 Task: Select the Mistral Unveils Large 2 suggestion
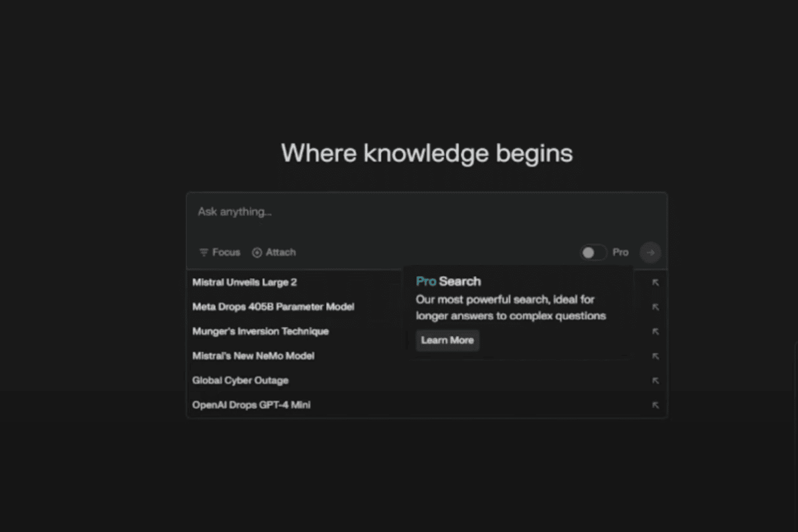coord(245,282)
